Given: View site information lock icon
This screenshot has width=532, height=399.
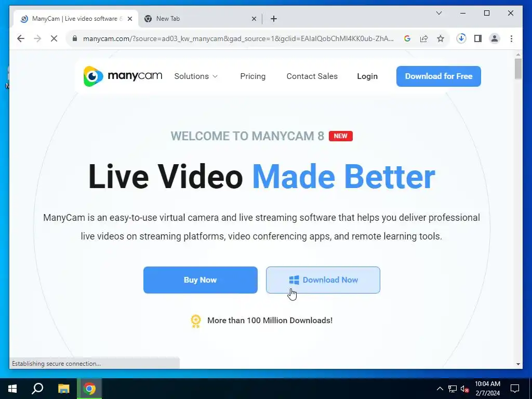Looking at the screenshot, I should click(x=75, y=38).
